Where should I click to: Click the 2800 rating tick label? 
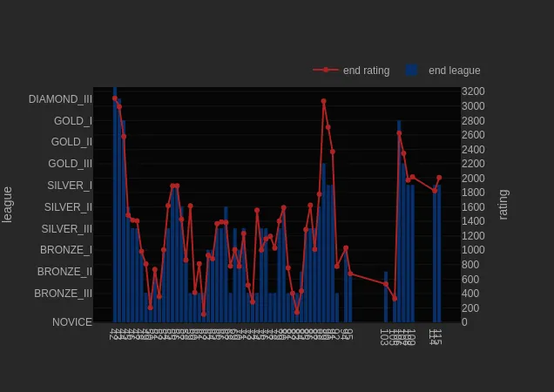pyautogui.click(x=473, y=121)
